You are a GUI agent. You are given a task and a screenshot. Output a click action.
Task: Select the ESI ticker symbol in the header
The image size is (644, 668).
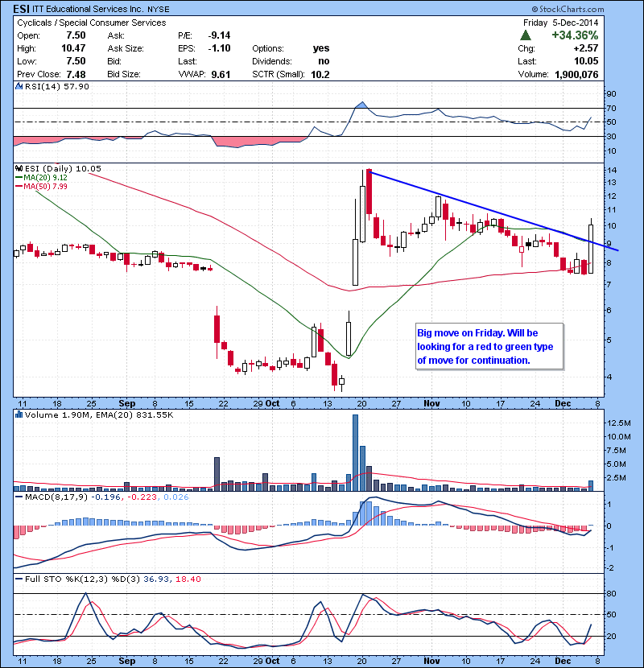point(21,9)
